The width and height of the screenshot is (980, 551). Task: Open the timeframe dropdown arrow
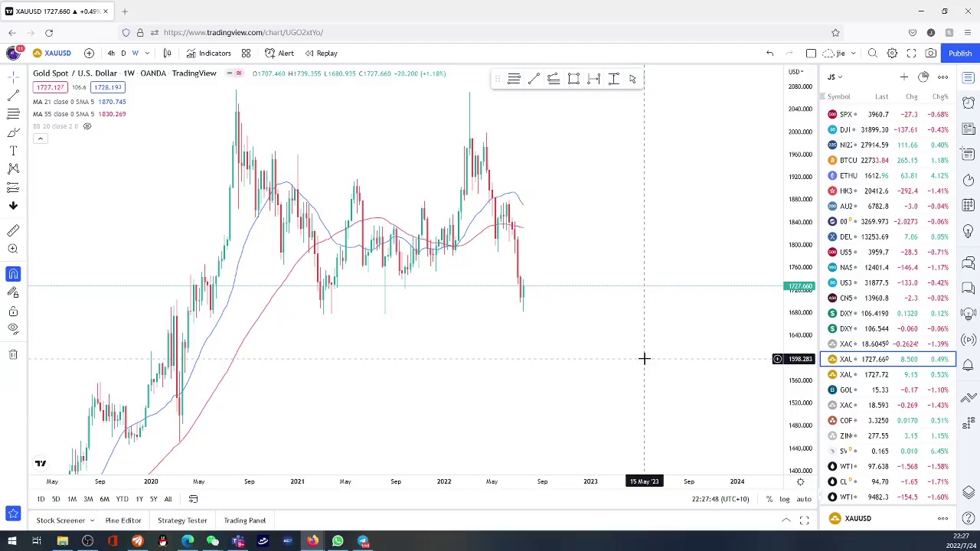147,53
